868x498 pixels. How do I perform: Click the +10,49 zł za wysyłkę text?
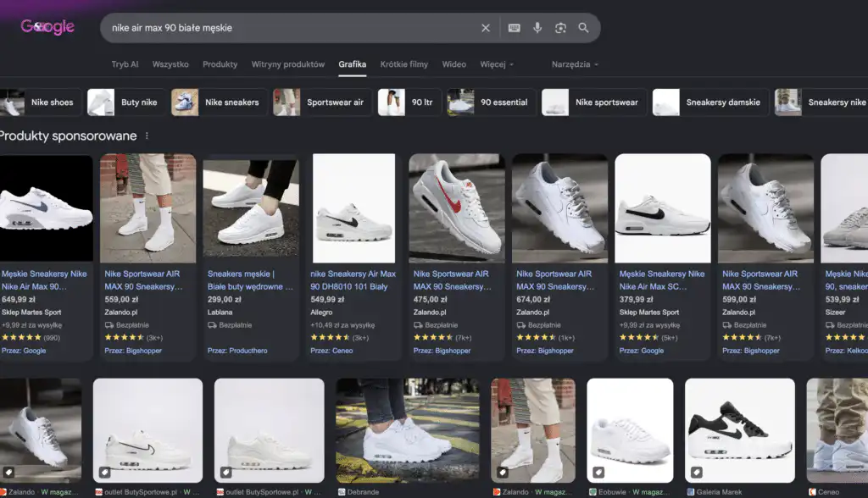342,325
